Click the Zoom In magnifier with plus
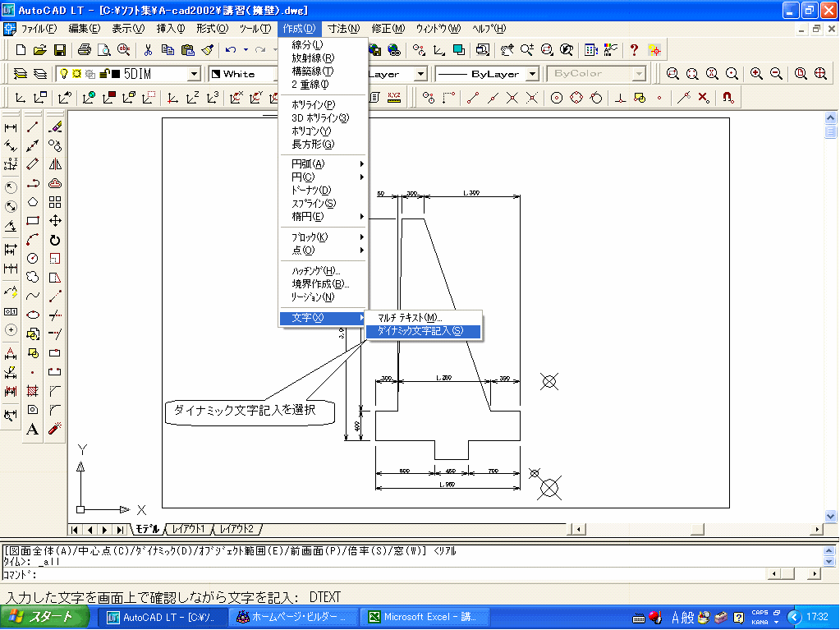Image resolution: width=840 pixels, height=630 pixels. click(x=756, y=73)
